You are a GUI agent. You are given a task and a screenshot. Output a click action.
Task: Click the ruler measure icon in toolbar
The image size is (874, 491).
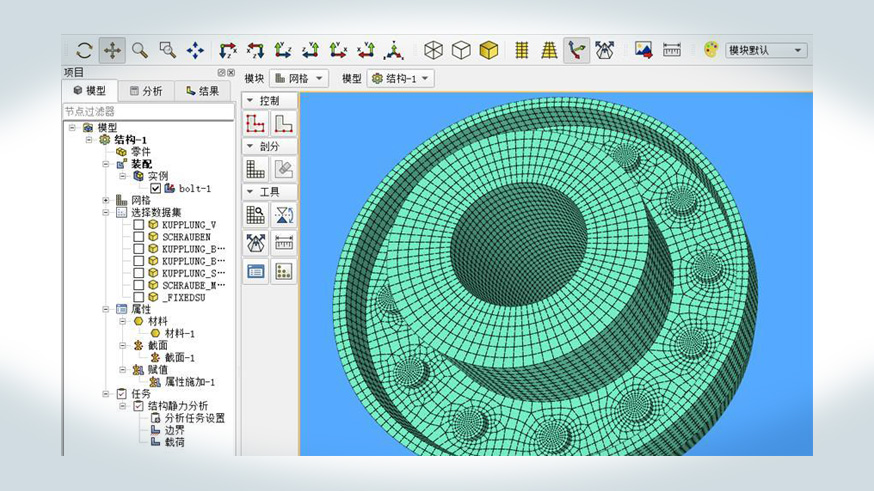click(x=672, y=50)
